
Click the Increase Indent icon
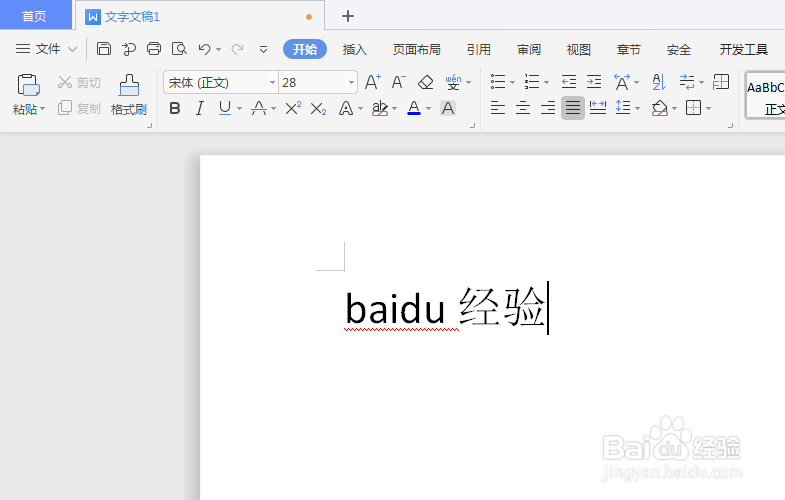tap(594, 82)
